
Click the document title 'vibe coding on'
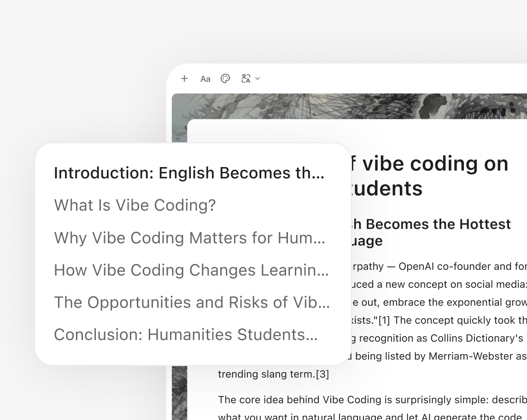435,163
